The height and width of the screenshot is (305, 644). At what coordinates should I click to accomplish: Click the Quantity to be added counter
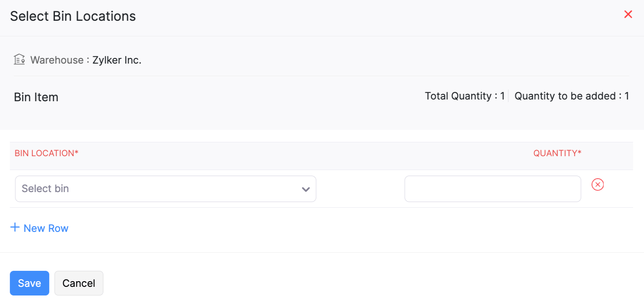pos(572,96)
